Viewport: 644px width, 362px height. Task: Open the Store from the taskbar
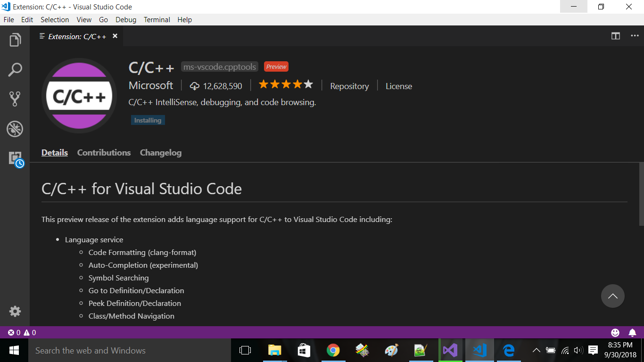click(x=304, y=350)
